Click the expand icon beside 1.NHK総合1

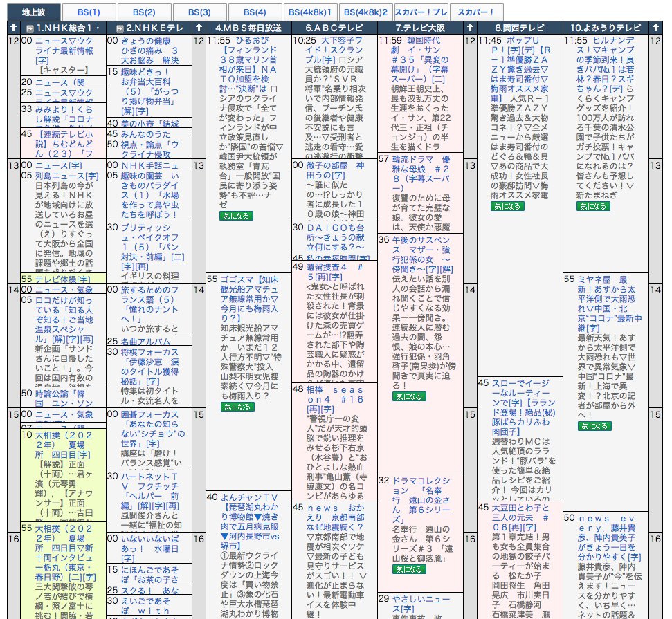coord(30,28)
